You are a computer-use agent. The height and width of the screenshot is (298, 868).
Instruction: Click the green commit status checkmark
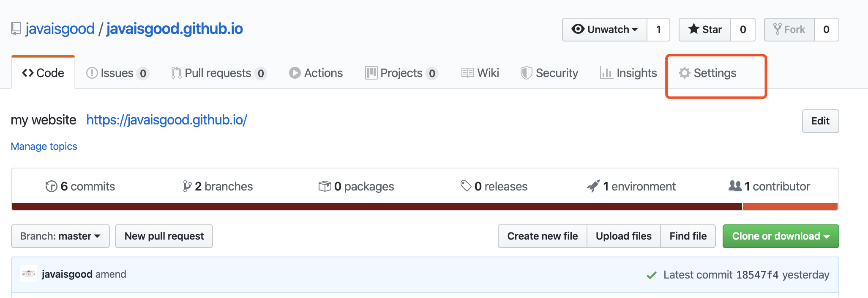651,275
